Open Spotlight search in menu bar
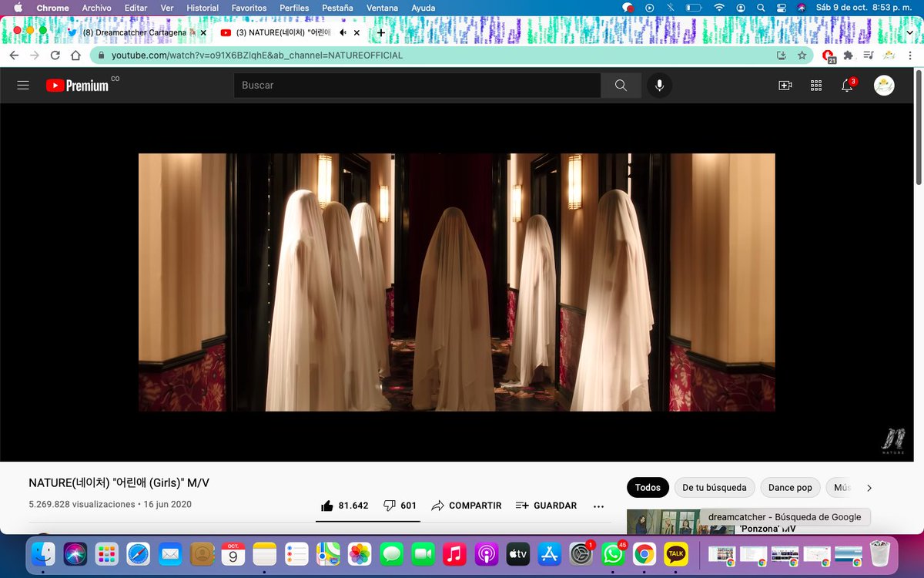 760,8
